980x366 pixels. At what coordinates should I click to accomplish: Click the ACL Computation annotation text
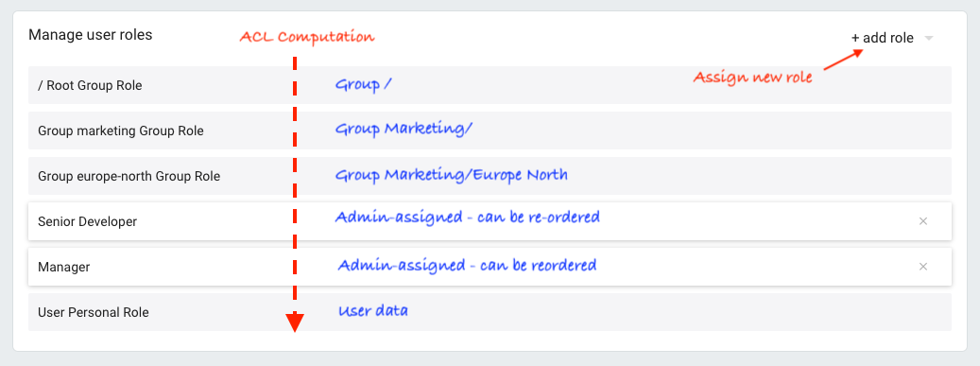click(307, 37)
